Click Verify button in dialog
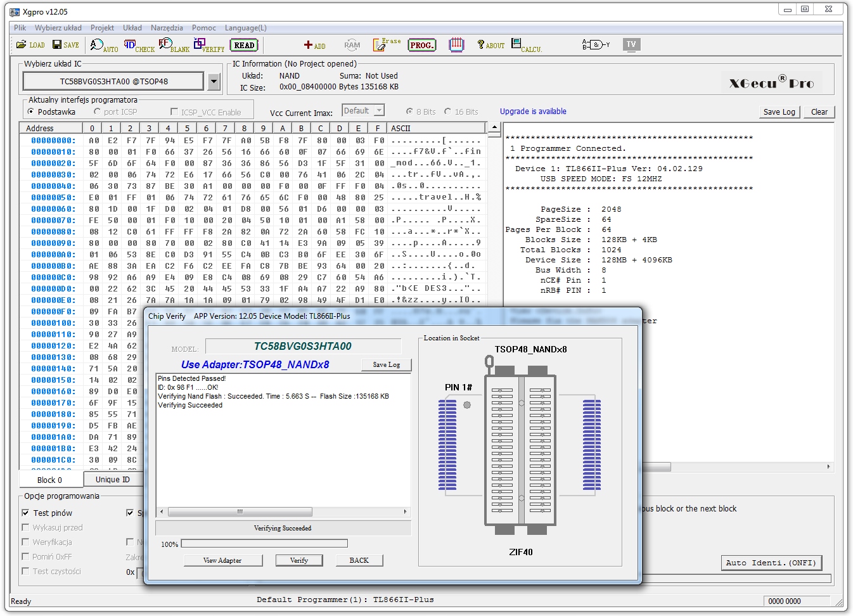This screenshot has width=853, height=616. (299, 560)
